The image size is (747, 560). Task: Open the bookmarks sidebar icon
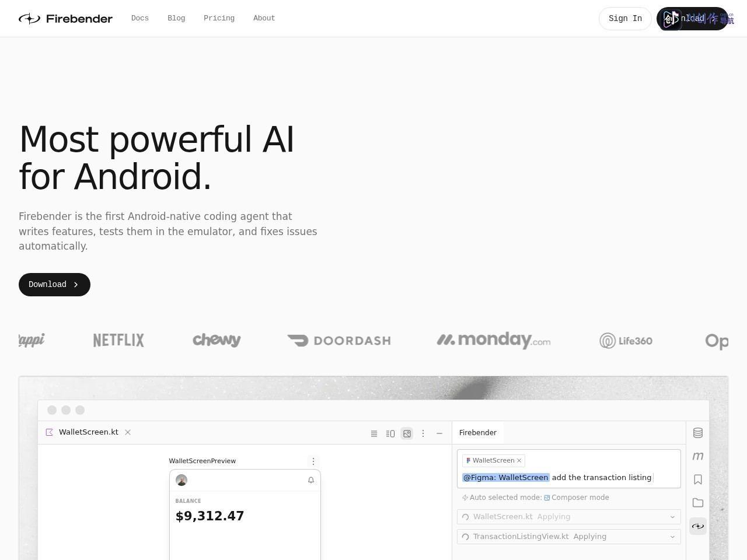[698, 480]
